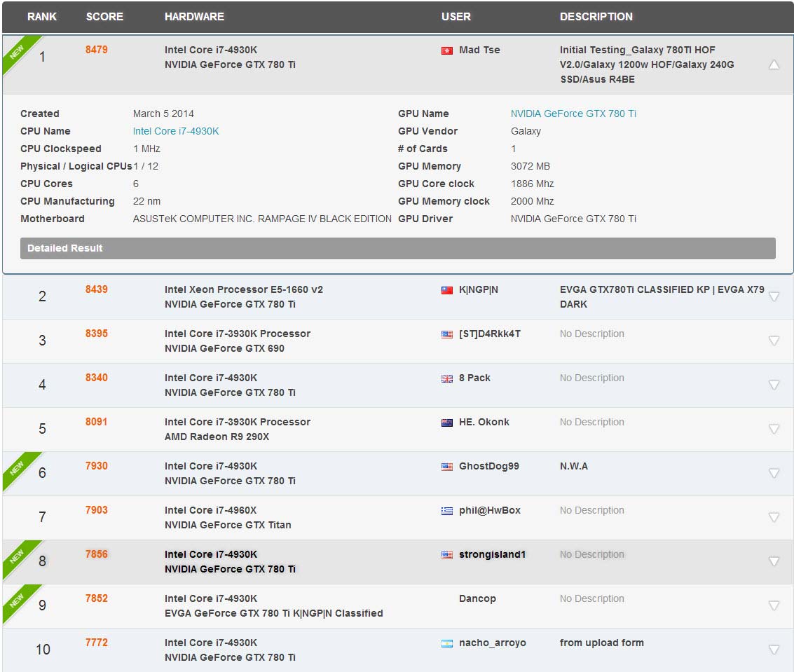
Task: Click the Hong Kong flag beside Mad Tse
Action: [446, 50]
